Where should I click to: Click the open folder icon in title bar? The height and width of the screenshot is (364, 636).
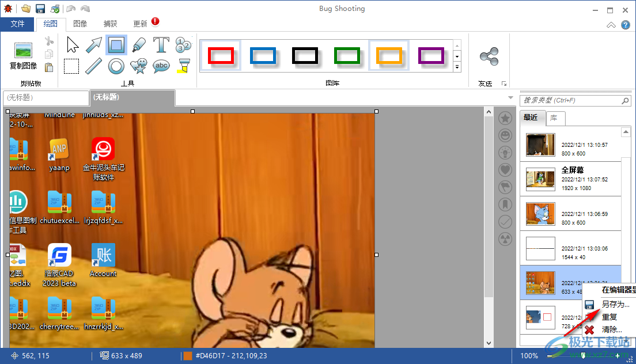26,9
